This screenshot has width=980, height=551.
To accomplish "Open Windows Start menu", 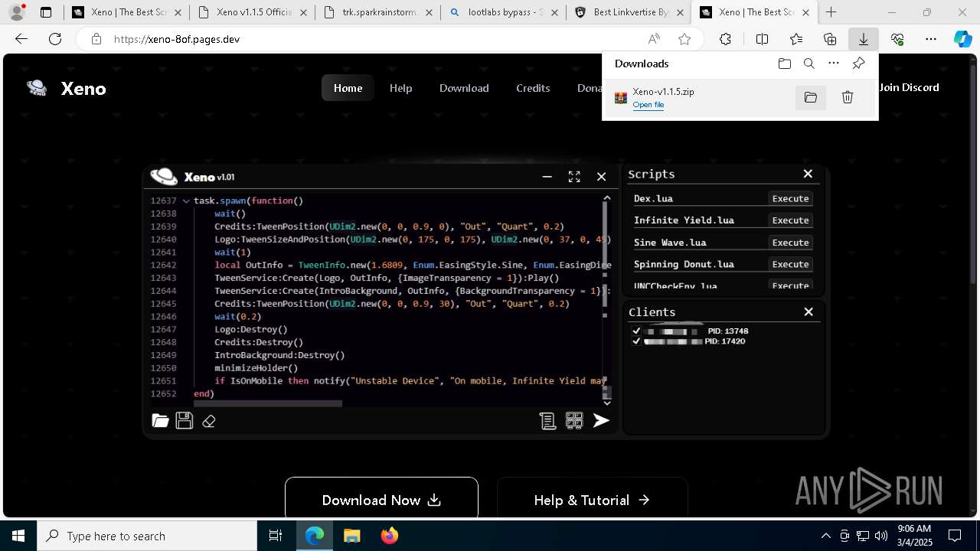I will click(x=18, y=536).
